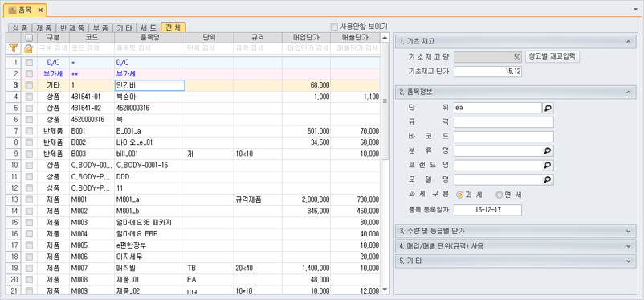The height and width of the screenshot is (300, 644).
Task: Click the 품목 tab icon
Action: [12, 10]
